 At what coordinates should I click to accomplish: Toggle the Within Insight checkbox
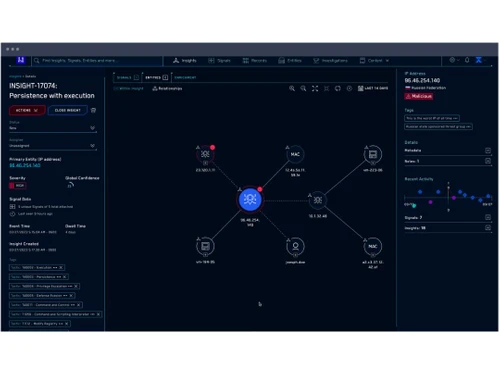click(x=129, y=89)
